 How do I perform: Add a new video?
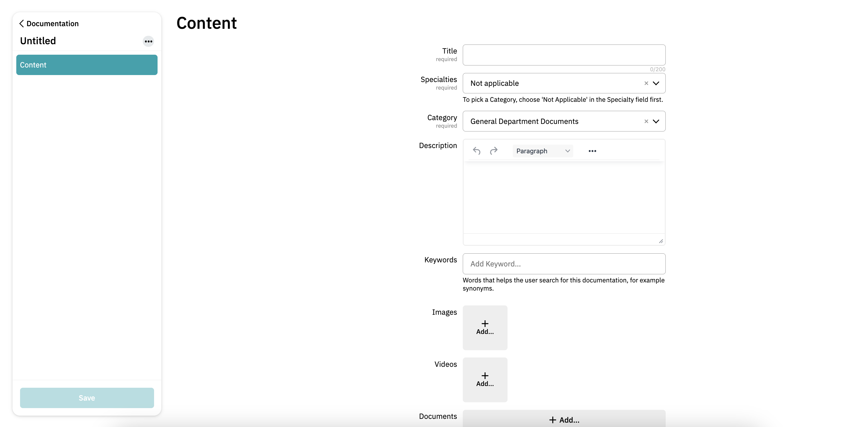pyautogui.click(x=485, y=380)
